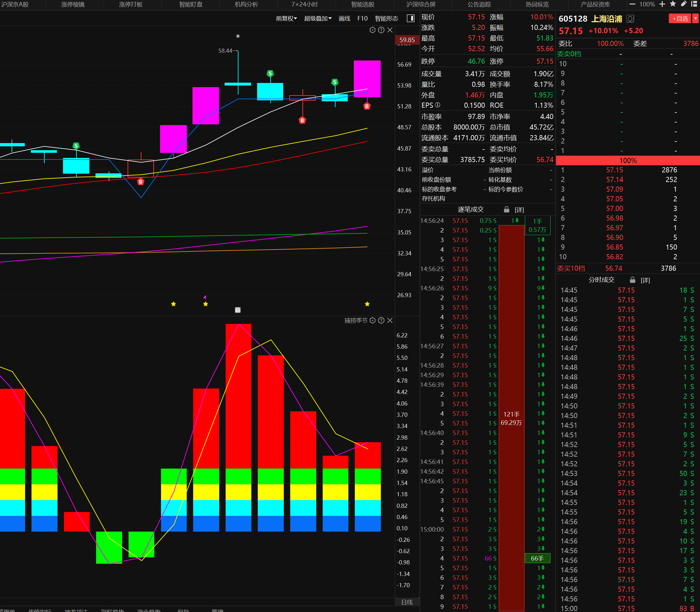Click the layout panel icon at top right
Screen dimensions: 700x612
point(694,4)
